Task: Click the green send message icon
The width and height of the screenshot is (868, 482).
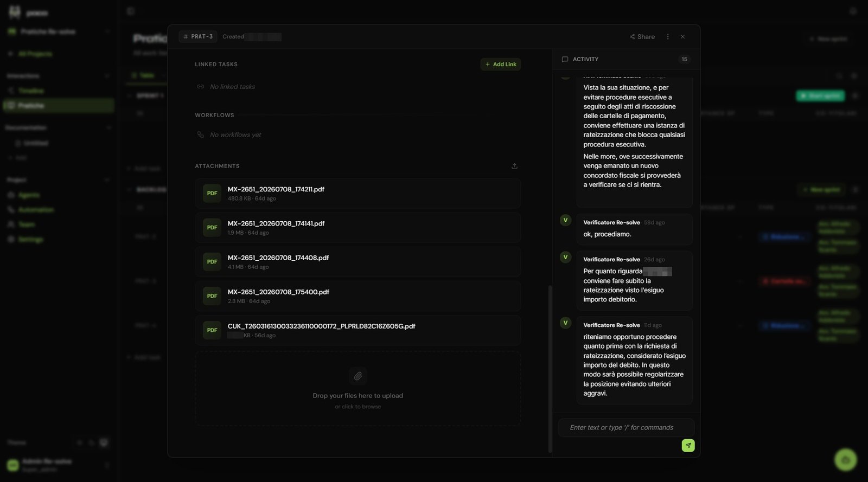Action: pyautogui.click(x=688, y=445)
